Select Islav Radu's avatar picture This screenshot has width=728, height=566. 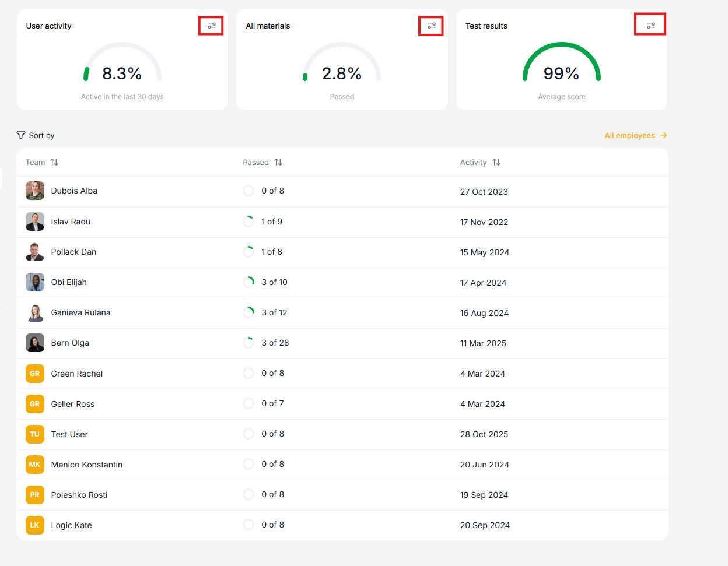tap(35, 222)
